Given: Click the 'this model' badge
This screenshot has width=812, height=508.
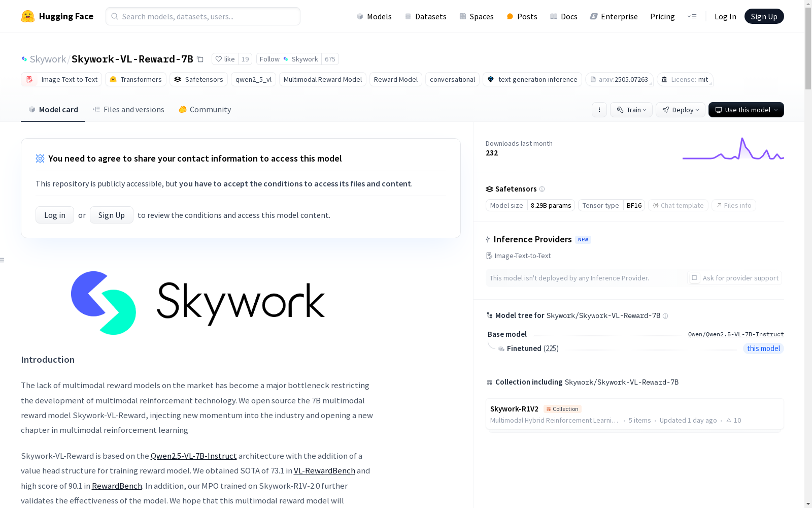Looking at the screenshot, I should [x=763, y=348].
